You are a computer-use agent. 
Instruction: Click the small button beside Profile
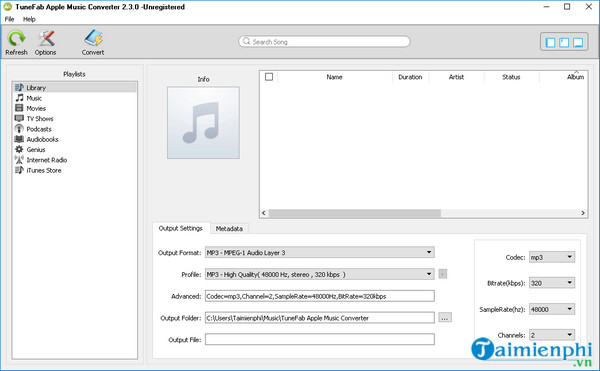pyautogui.click(x=443, y=274)
